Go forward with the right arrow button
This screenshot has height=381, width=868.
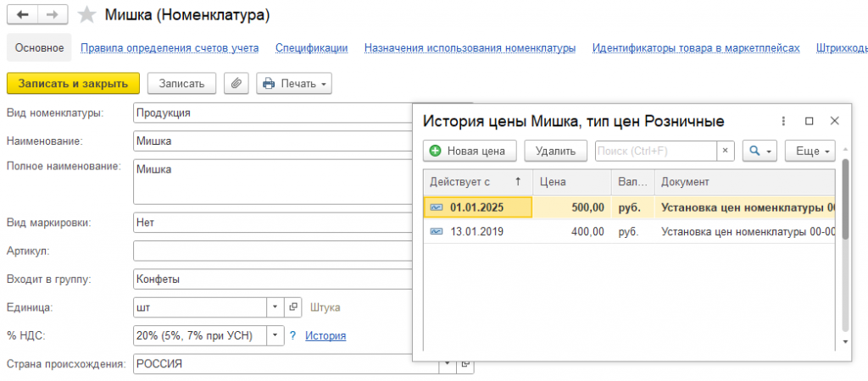[53, 15]
